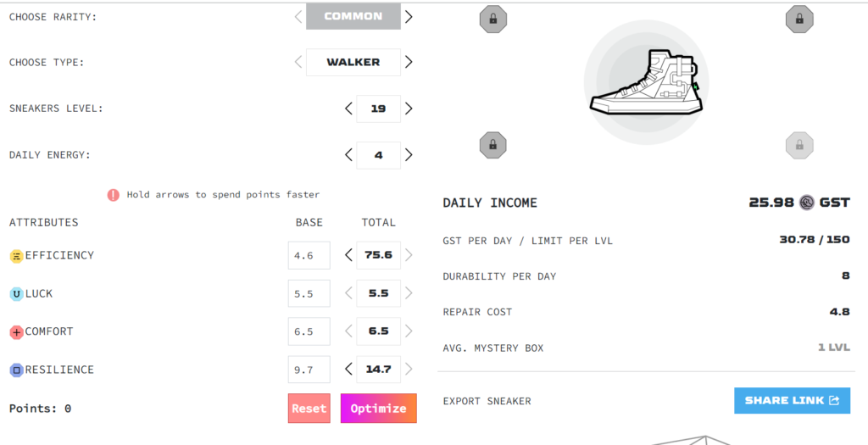868x445 pixels.
Task: Decrease Luck total with left arrow
Action: (348, 293)
